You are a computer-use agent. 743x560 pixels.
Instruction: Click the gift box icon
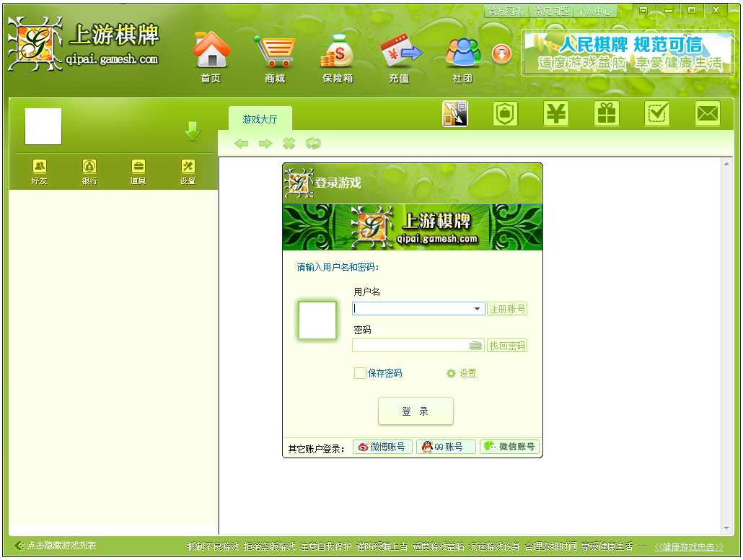coord(607,114)
